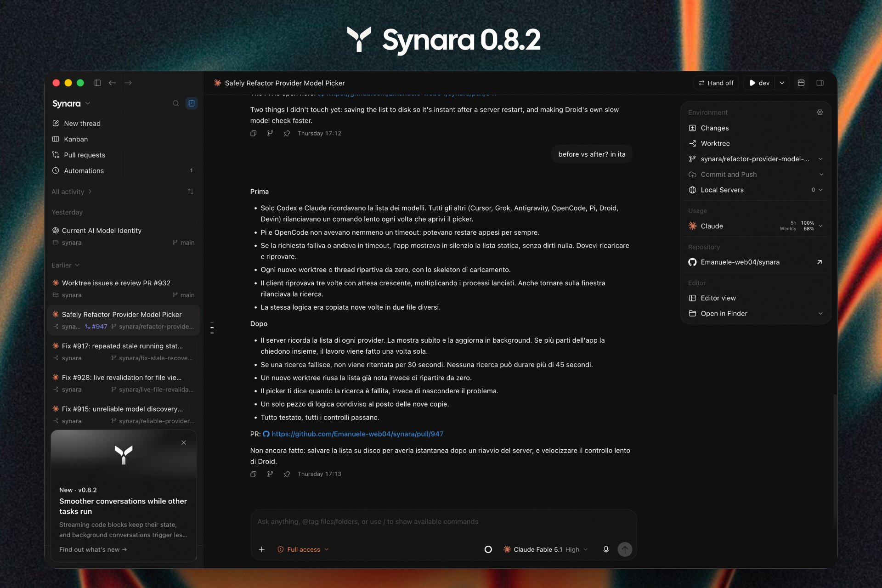This screenshot has width=882, height=588.
Task: Add attachment with the plus icon
Action: pyautogui.click(x=262, y=549)
